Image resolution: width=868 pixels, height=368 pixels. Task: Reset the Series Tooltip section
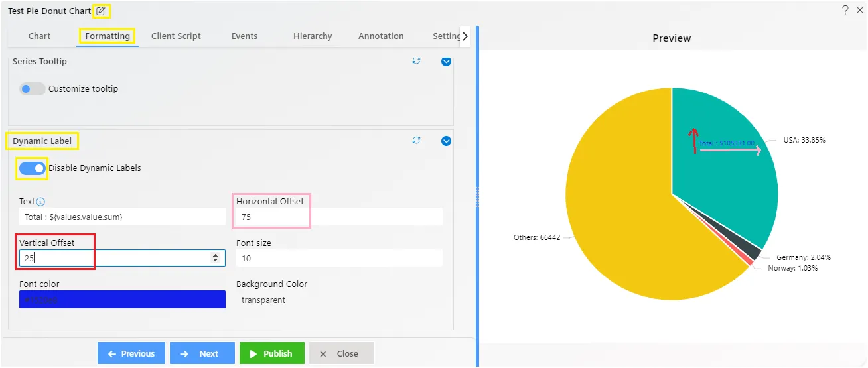point(417,61)
